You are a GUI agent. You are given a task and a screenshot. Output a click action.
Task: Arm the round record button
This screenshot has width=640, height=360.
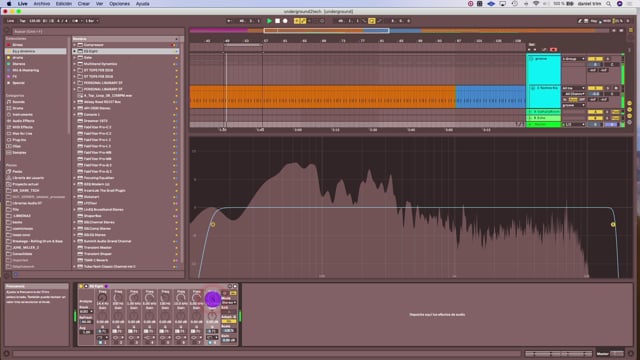[x=285, y=21]
